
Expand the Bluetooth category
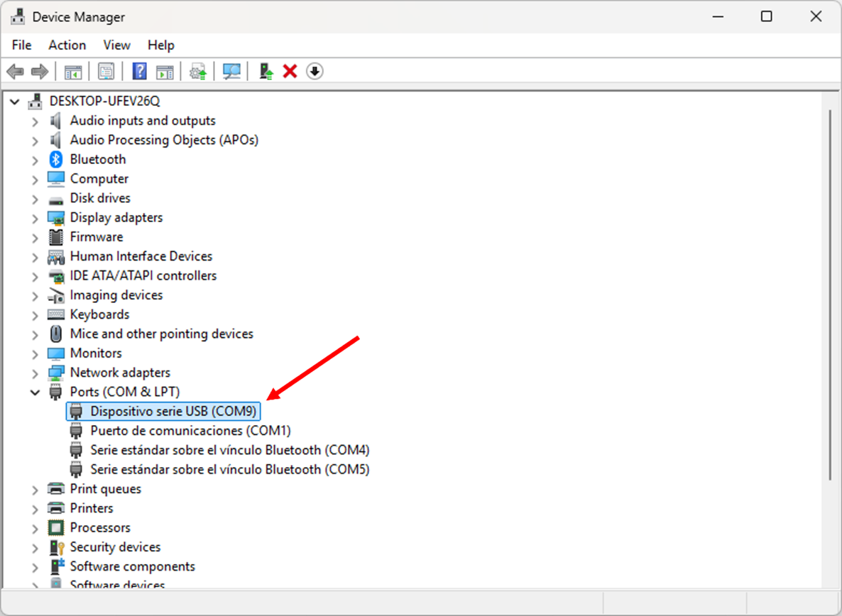35,160
